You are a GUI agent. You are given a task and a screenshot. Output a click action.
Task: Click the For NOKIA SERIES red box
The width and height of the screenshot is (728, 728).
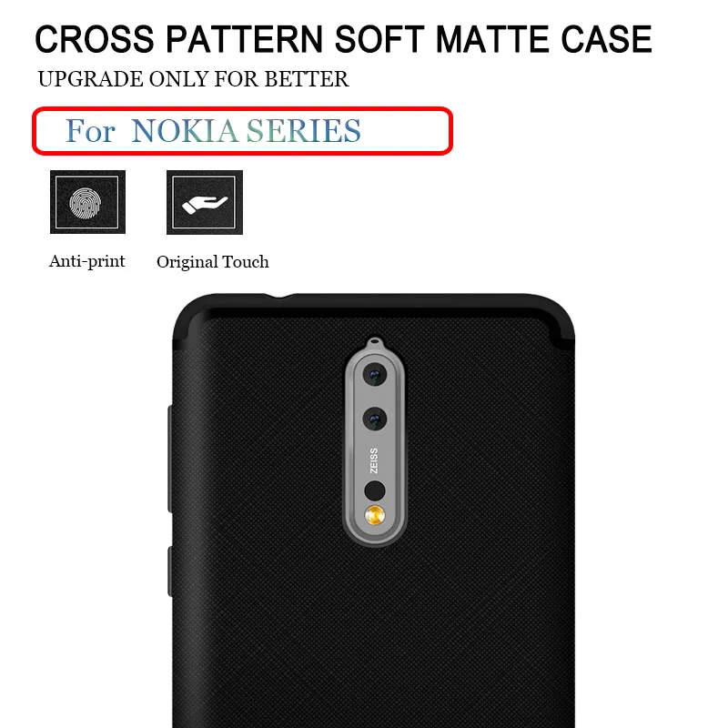pyautogui.click(x=242, y=131)
